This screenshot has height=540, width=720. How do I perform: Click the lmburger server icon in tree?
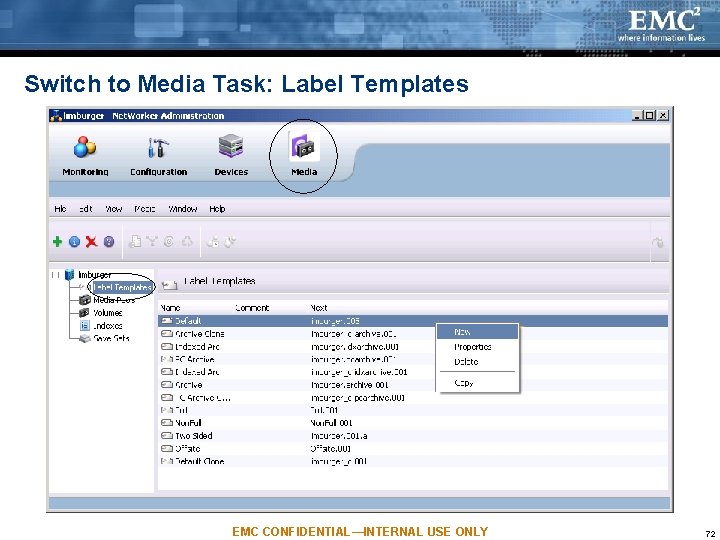[x=69, y=275]
